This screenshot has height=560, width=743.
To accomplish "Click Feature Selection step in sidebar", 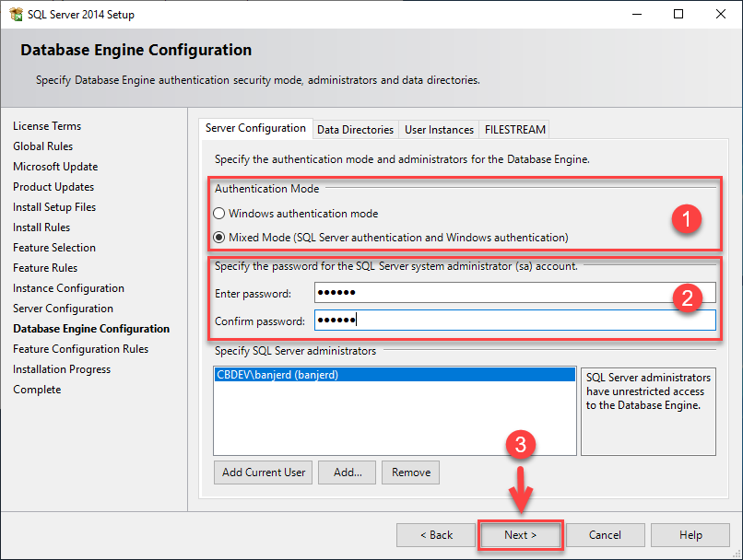I will click(x=54, y=248).
